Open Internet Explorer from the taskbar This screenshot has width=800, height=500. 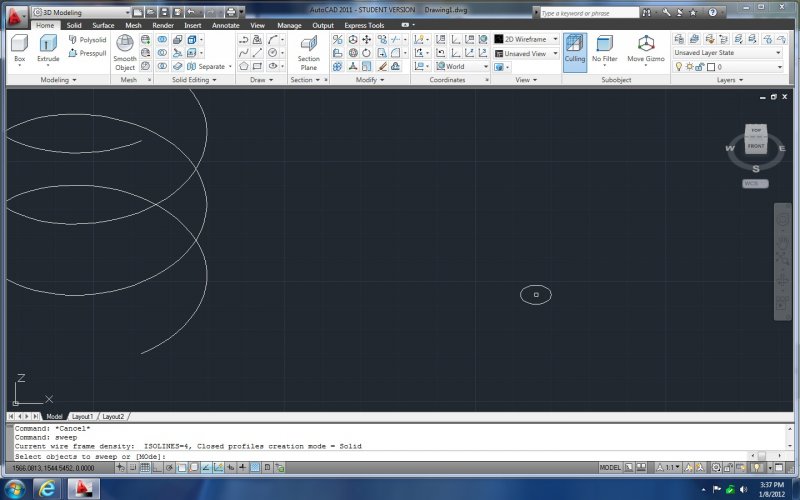click(47, 489)
